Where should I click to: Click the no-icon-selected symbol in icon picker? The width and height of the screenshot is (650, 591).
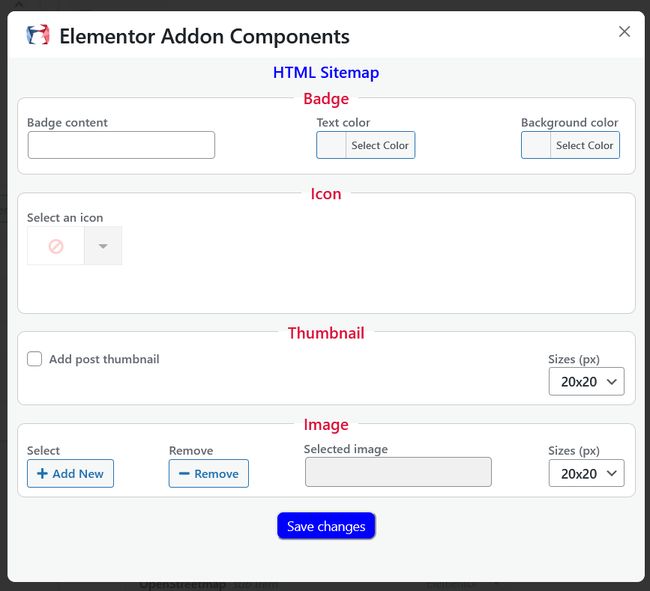[56, 246]
